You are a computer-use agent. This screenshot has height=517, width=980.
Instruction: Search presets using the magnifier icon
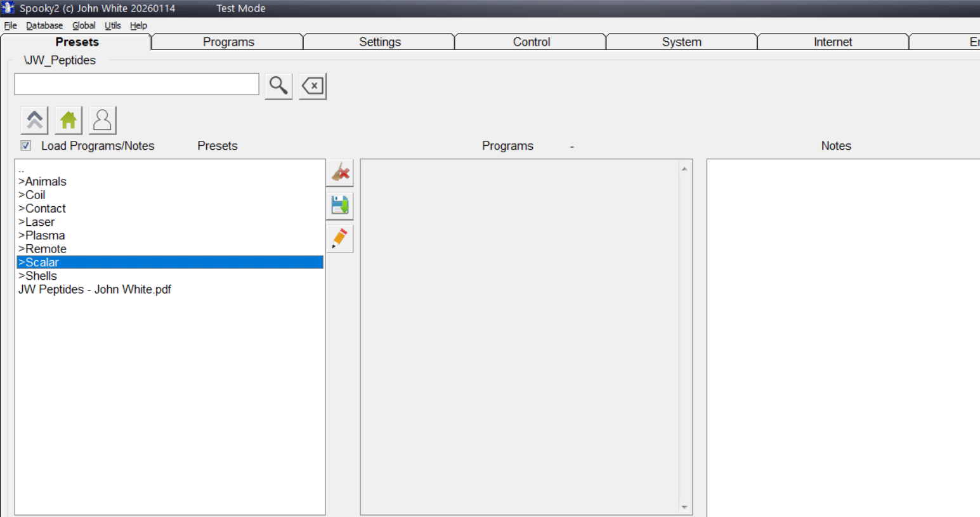pos(278,85)
